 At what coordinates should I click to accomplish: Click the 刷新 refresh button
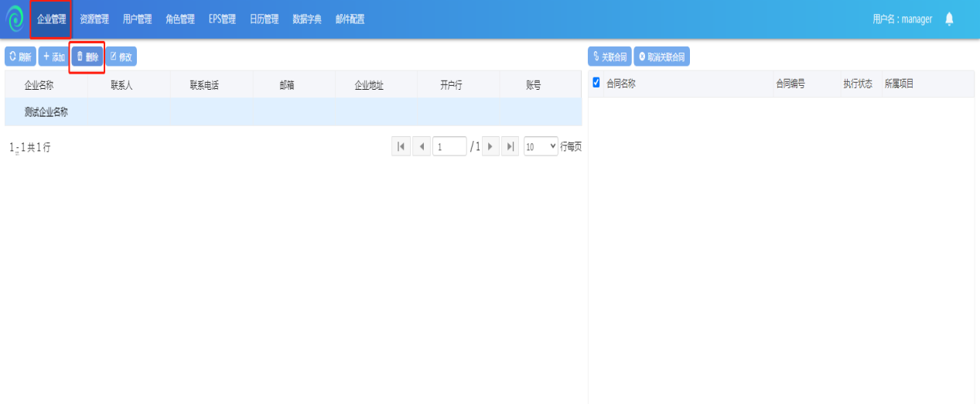pos(20,56)
